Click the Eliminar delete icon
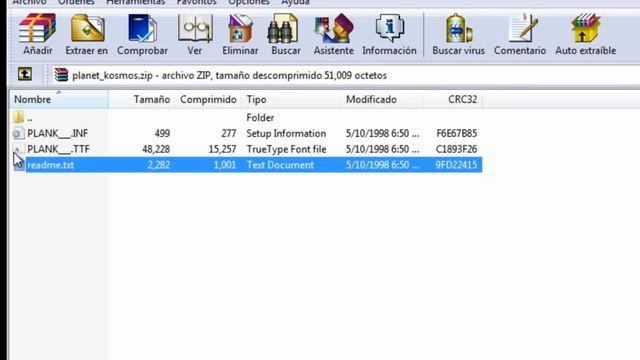 click(x=240, y=29)
